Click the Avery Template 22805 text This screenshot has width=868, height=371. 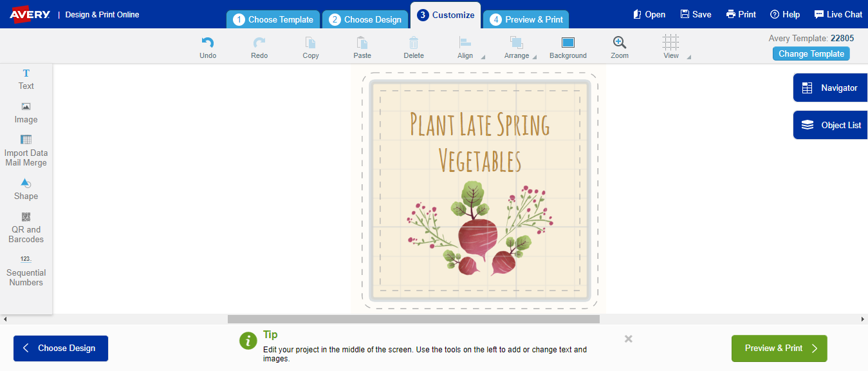coord(811,38)
